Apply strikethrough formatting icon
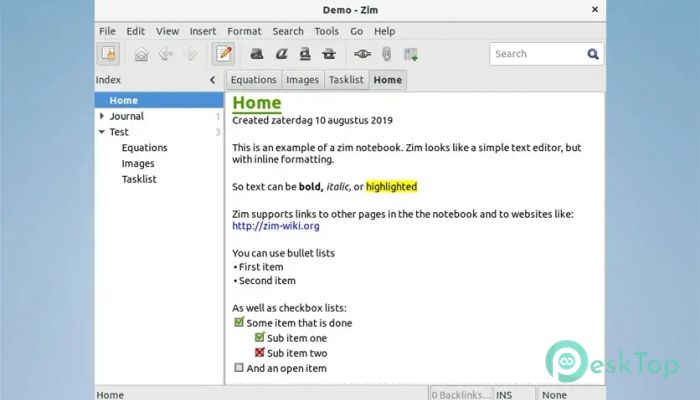Screen dimensions: 700x400 tap(329, 54)
